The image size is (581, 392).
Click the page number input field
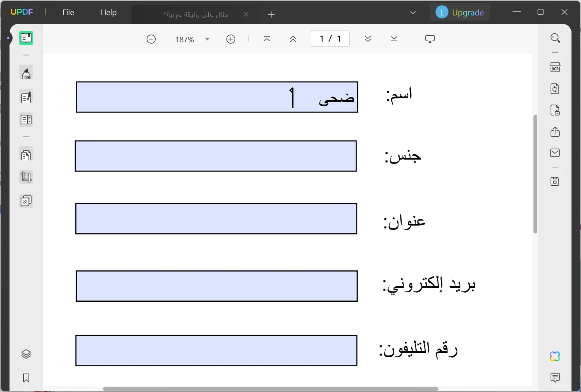[330, 38]
